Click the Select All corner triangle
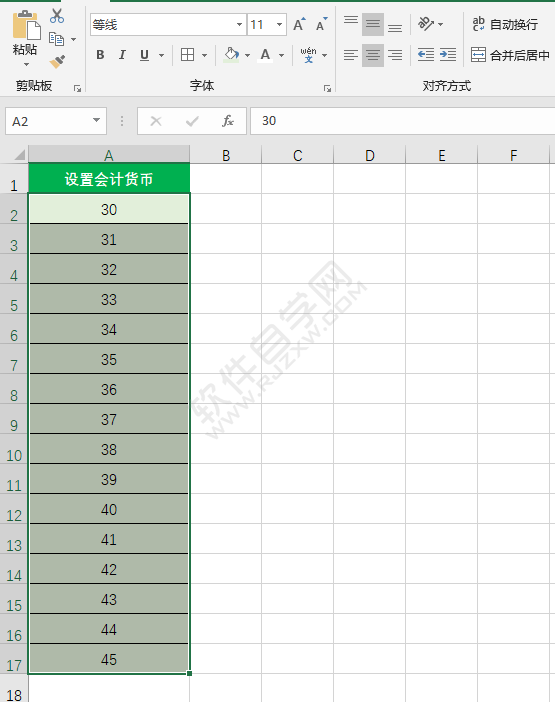The width and height of the screenshot is (555, 702). pyautogui.click(x=19, y=155)
